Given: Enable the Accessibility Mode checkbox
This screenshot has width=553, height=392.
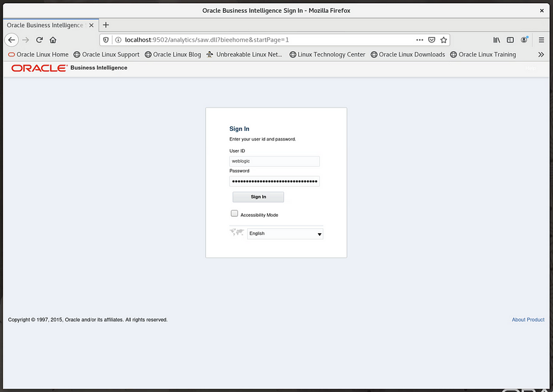Looking at the screenshot, I should coord(234,214).
